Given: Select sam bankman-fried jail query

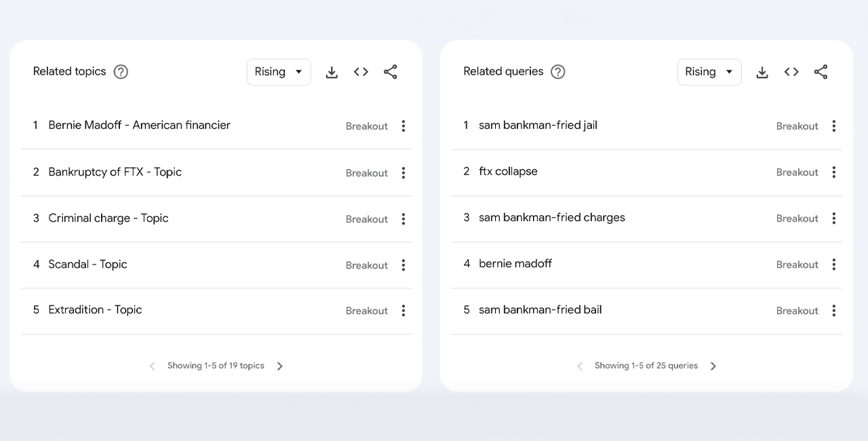Looking at the screenshot, I should [x=538, y=126].
